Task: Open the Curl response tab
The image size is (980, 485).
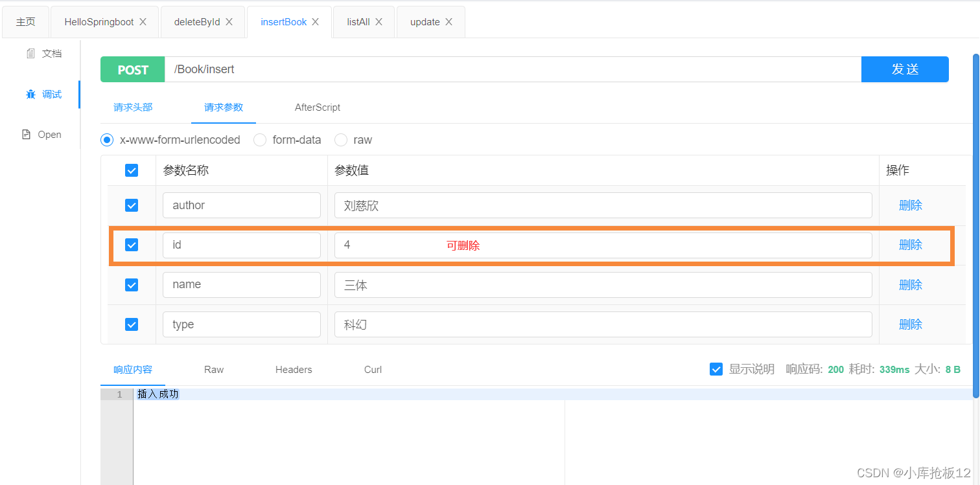Action: tap(373, 370)
